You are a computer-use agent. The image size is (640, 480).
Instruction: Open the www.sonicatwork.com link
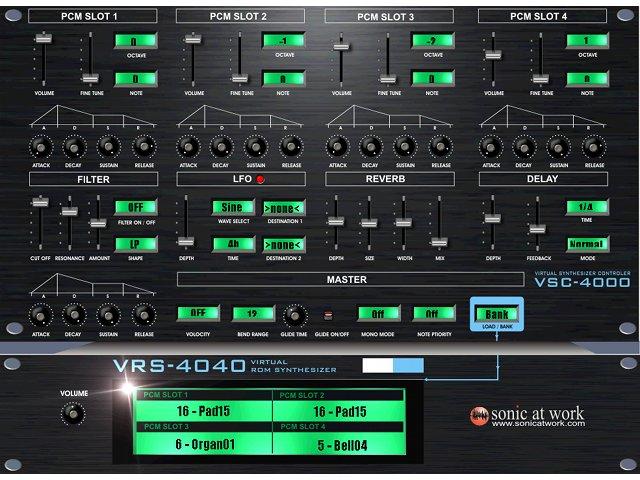pyautogui.click(x=538, y=424)
